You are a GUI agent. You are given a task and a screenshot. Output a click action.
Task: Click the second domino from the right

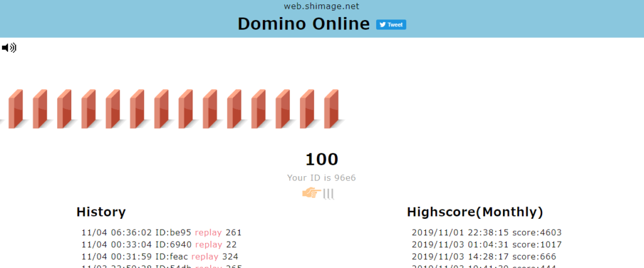tap(306, 108)
